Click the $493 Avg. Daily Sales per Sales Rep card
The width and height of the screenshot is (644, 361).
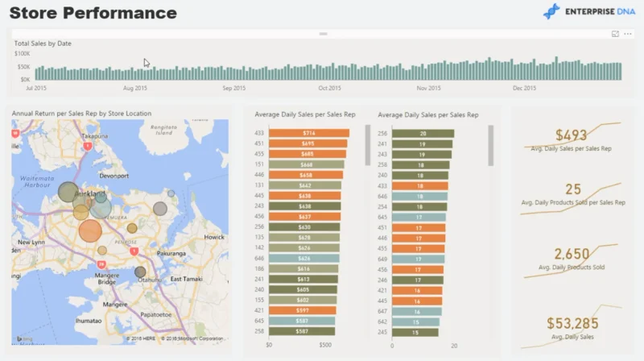(x=572, y=138)
